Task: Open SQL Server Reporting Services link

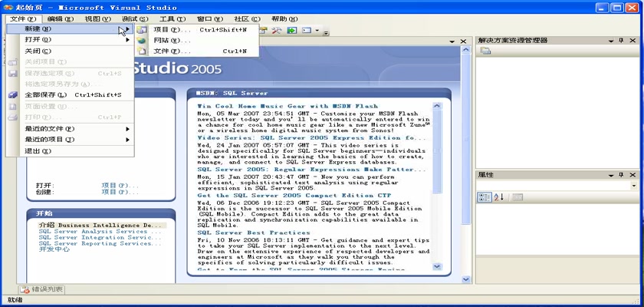Action: tap(100, 243)
